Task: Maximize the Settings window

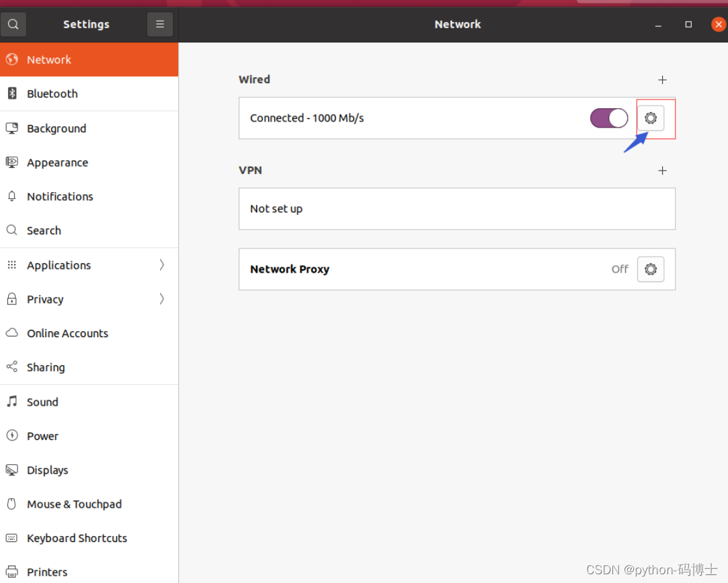Action: pyautogui.click(x=688, y=25)
